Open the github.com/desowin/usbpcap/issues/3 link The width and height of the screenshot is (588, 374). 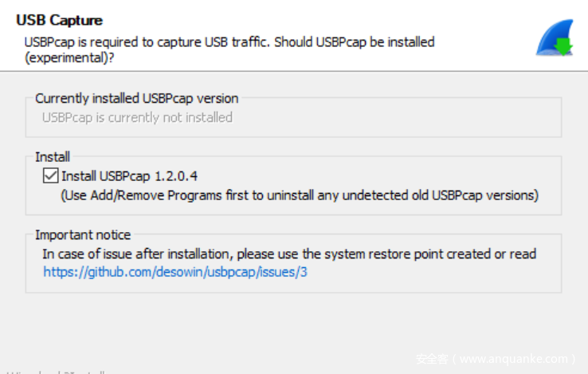point(175,272)
